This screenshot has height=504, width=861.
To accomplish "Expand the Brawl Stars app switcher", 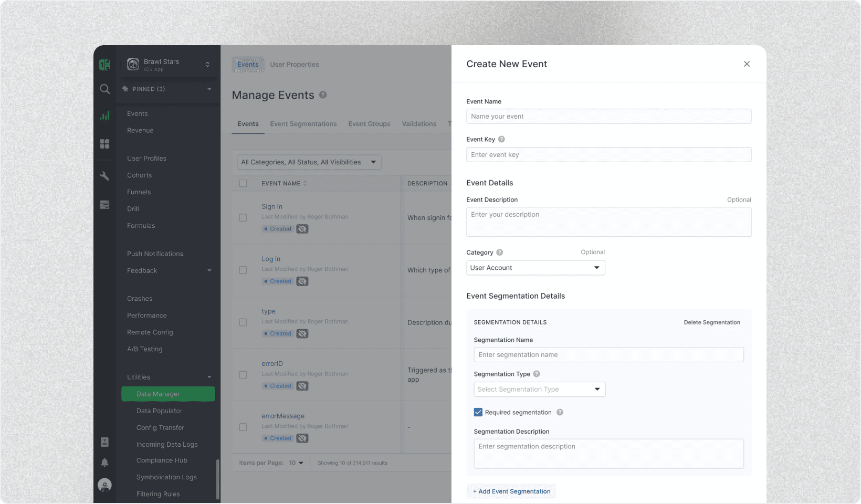I will (x=207, y=65).
